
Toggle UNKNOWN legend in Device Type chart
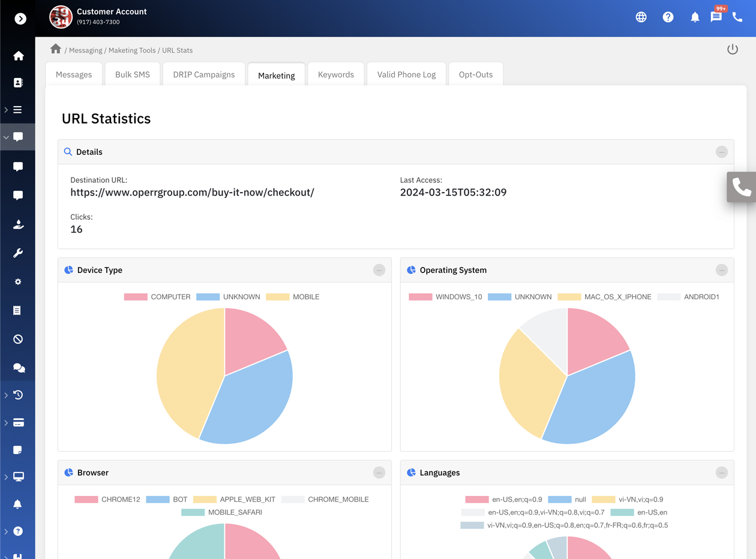pos(228,297)
